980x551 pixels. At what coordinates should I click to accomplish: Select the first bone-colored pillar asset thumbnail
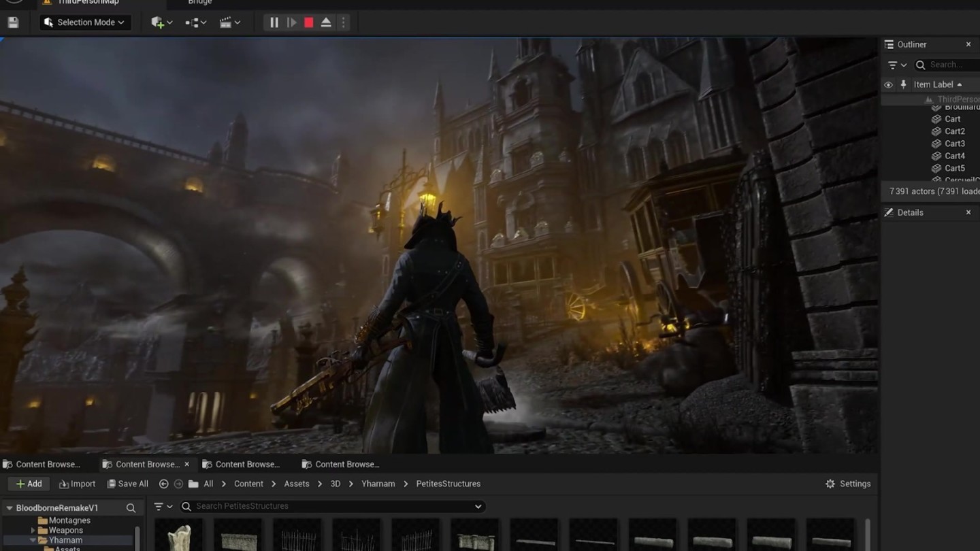(179, 535)
